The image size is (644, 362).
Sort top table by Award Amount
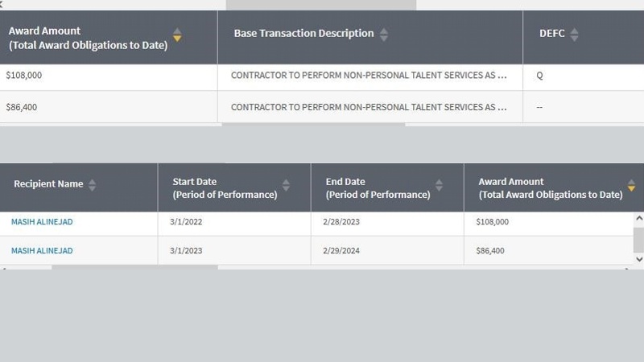(177, 35)
